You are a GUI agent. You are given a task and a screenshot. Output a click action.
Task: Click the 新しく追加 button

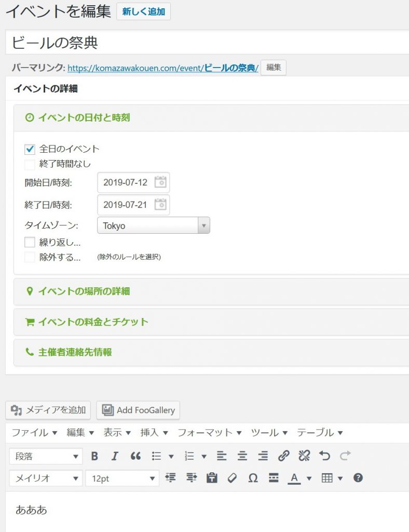(x=143, y=12)
